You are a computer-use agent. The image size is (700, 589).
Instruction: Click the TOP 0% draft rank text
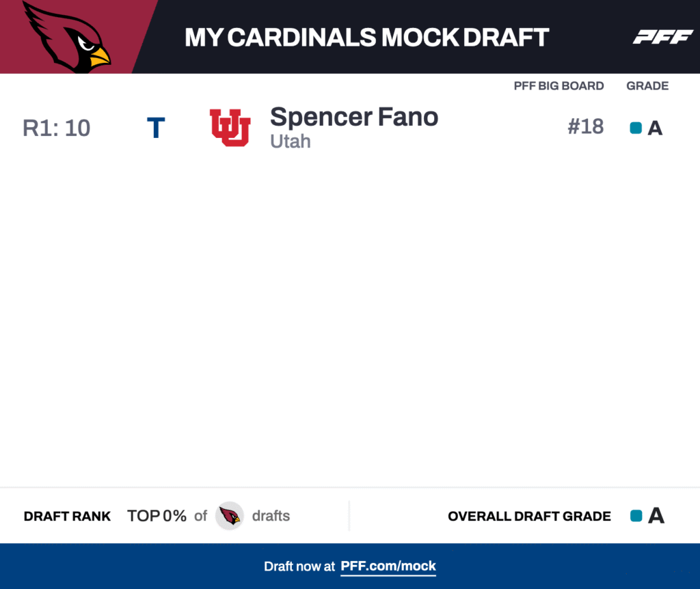[157, 516]
